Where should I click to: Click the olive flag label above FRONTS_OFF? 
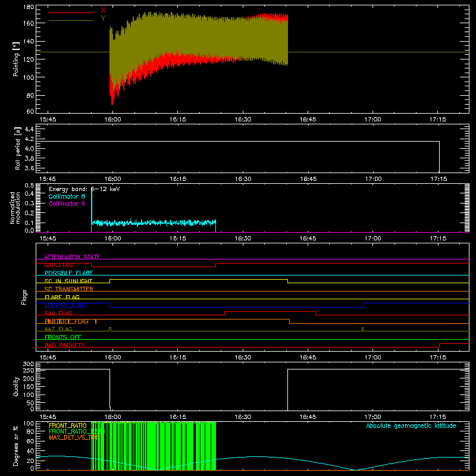click(x=58, y=329)
